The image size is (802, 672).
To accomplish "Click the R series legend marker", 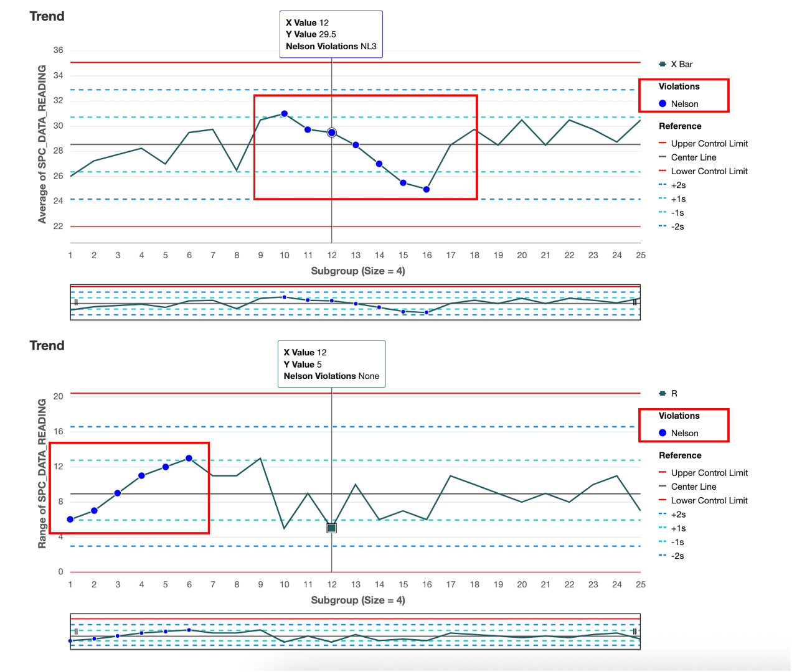I will pos(661,393).
